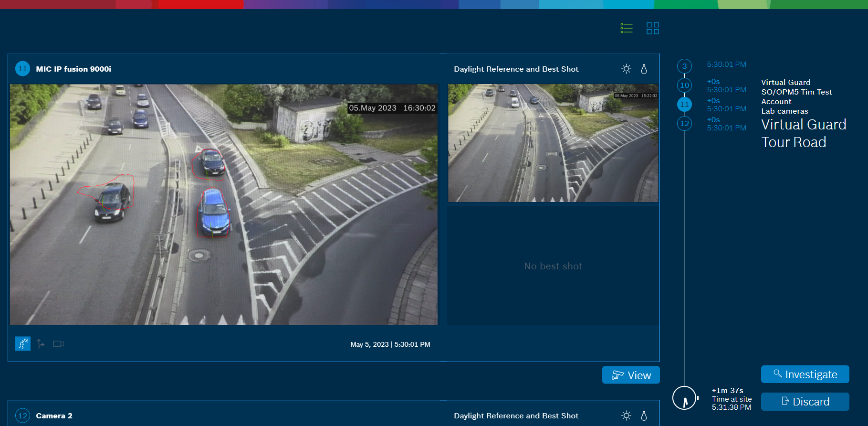This screenshot has height=426, width=868.
Task: Click the Investigate button
Action: [805, 374]
